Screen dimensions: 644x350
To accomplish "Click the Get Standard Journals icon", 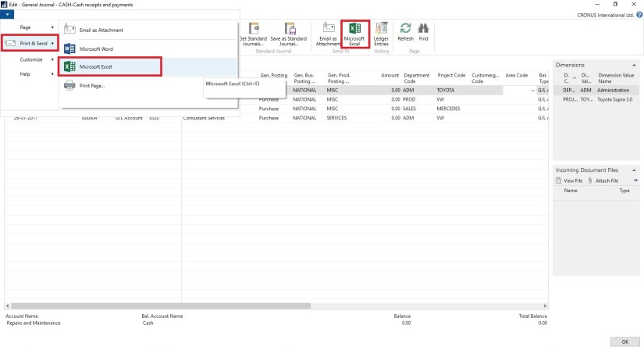I will point(253,34).
